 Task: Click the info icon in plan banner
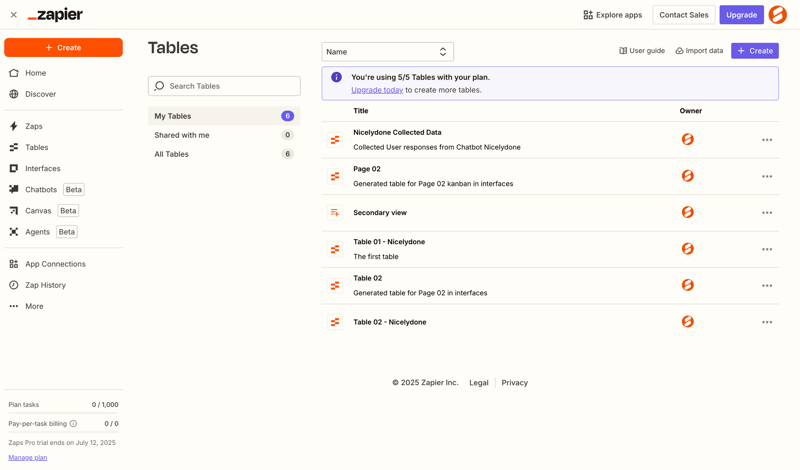336,77
